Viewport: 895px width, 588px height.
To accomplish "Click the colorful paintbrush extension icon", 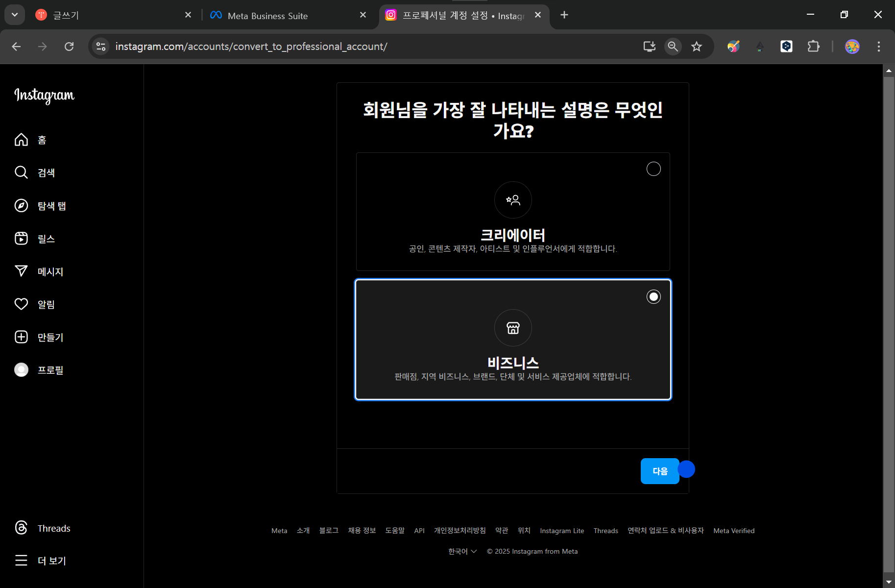I will click(x=733, y=47).
